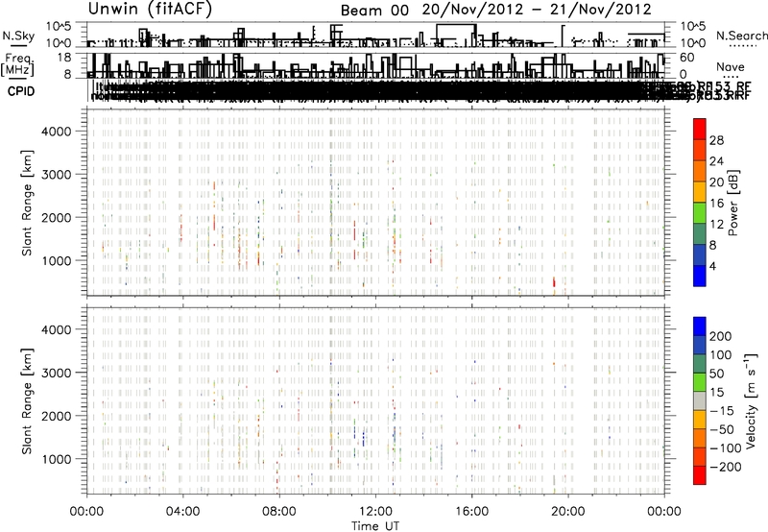Image resolution: width=768 pixels, height=532 pixels.
Task: Pick the yellow segment between 16 and 20 dB
Action: 700,192
